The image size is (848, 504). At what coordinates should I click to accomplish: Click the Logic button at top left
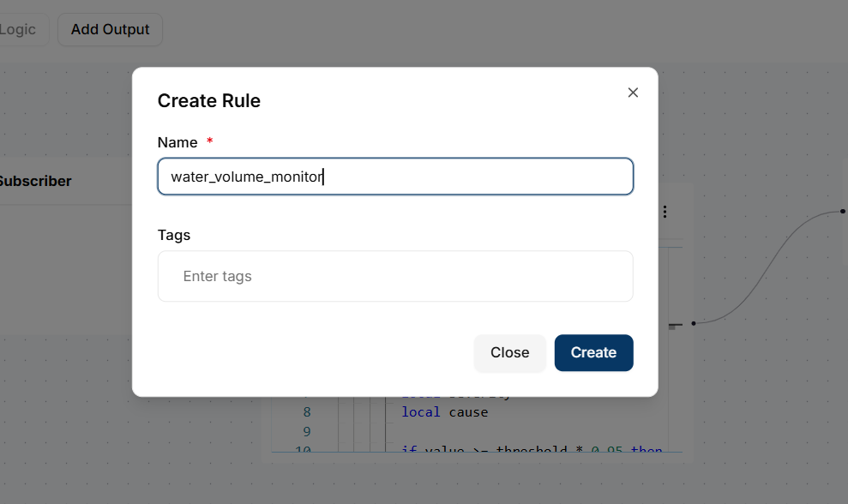(x=19, y=29)
